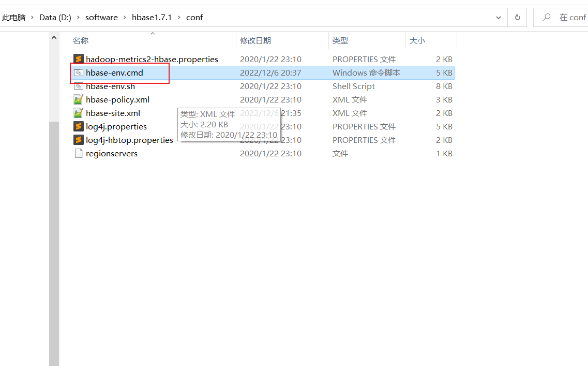Image resolution: width=588 pixels, height=366 pixels.
Task: Click date of hbase-policy.xml row
Action: click(x=270, y=99)
